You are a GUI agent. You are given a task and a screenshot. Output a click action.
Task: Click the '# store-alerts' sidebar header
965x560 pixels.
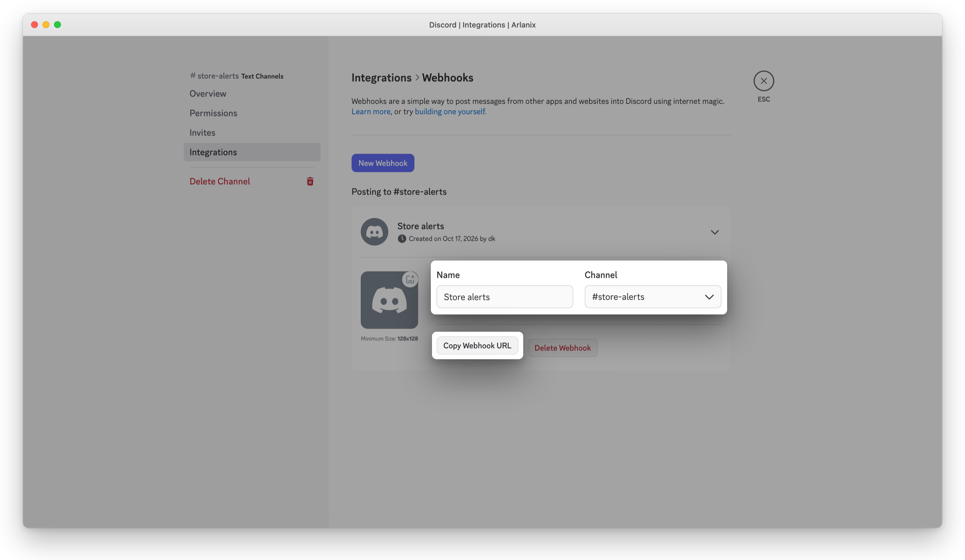[x=214, y=76]
